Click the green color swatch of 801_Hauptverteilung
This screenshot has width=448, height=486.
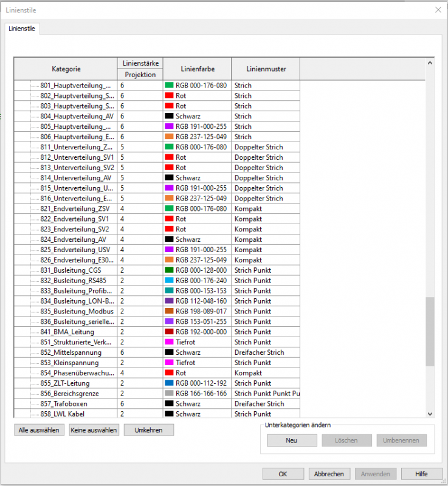click(169, 86)
